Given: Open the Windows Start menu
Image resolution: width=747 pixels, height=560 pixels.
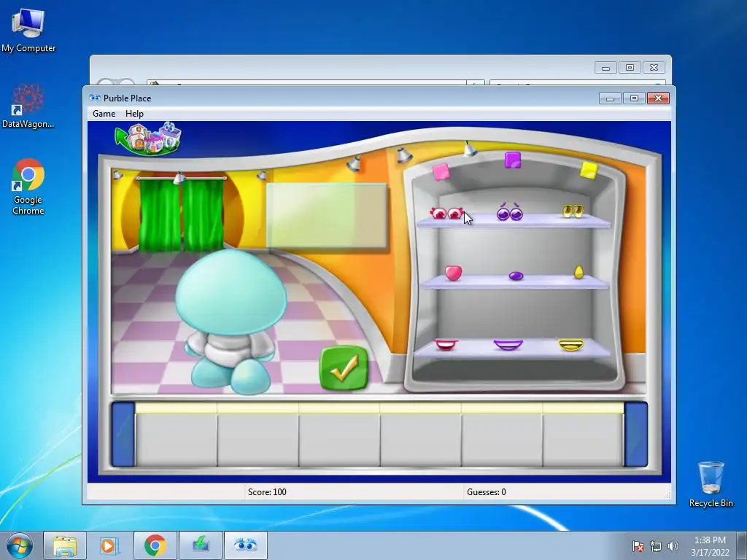Looking at the screenshot, I should click(x=20, y=545).
